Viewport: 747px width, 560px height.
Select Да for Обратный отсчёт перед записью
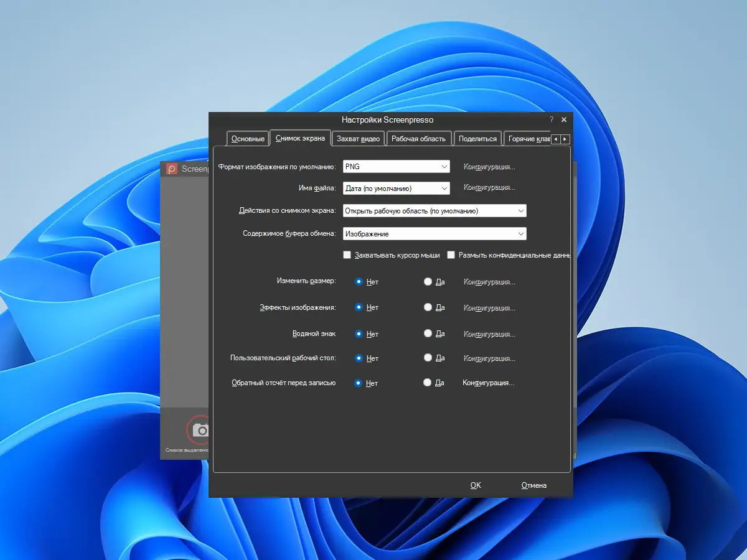tap(427, 383)
